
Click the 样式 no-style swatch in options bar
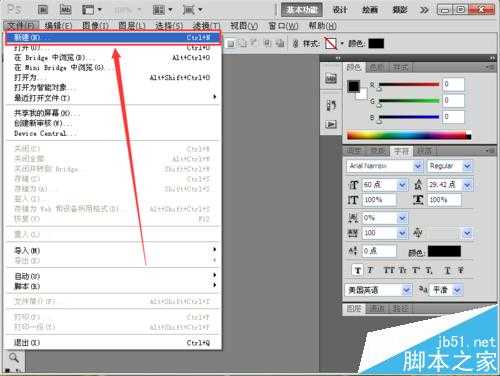[x=331, y=43]
